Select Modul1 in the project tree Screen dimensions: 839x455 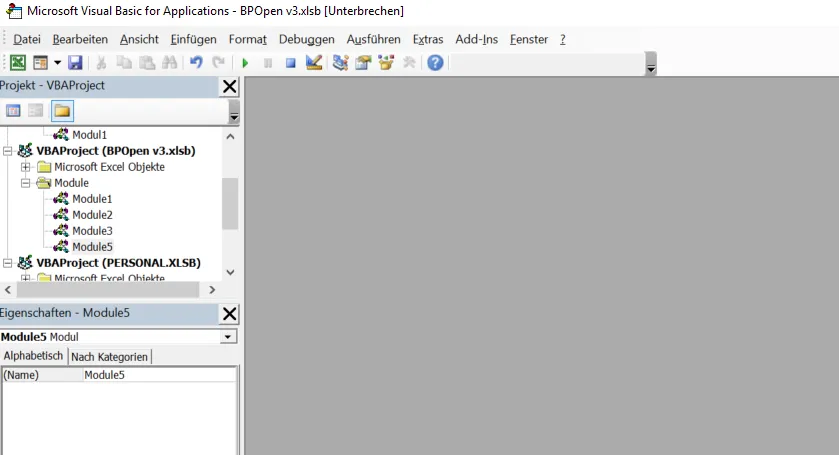pyautogui.click(x=89, y=135)
